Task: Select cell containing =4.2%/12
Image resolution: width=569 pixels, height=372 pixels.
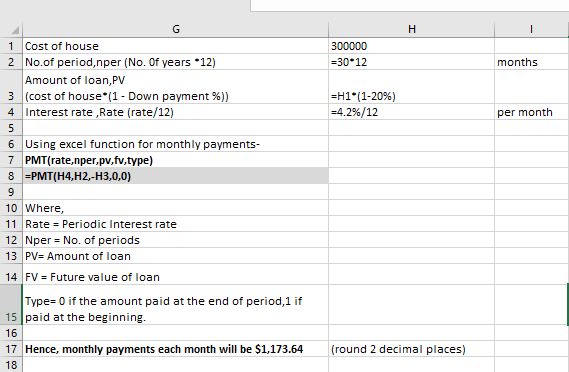Action: (x=412, y=112)
